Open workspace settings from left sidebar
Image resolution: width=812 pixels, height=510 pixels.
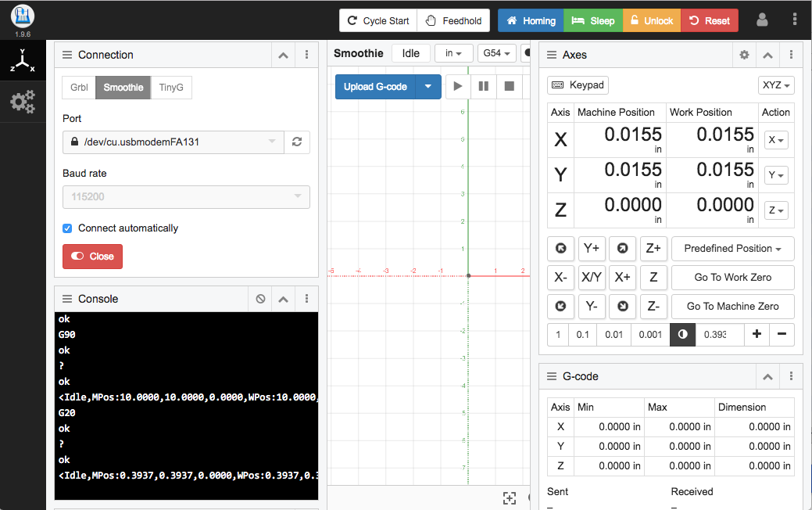(23, 102)
